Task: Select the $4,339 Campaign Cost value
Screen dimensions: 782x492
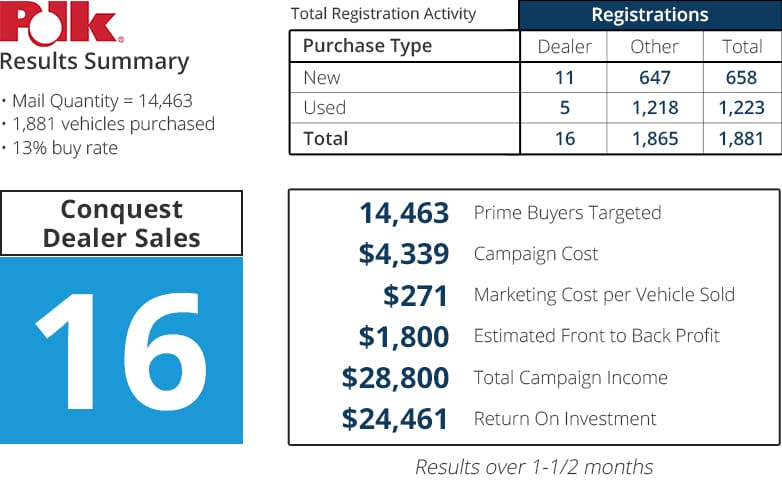Action: tap(403, 254)
